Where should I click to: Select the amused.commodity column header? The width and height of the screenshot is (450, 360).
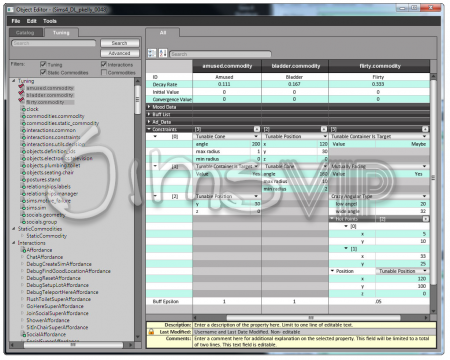point(227,66)
